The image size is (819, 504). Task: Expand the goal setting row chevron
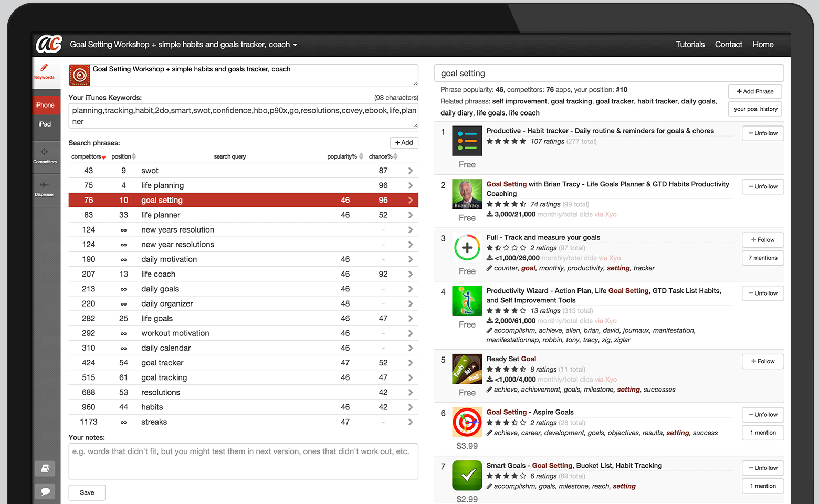[411, 200]
